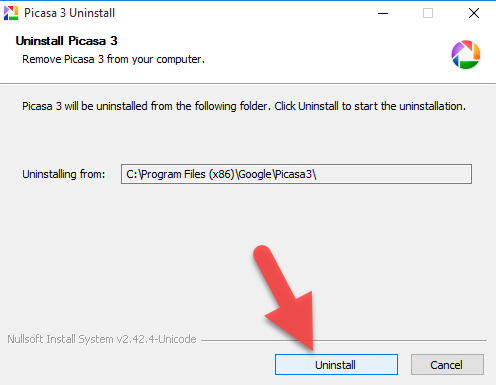496x385 pixels.
Task: Click the Uninstalling from path field
Action: point(296,174)
